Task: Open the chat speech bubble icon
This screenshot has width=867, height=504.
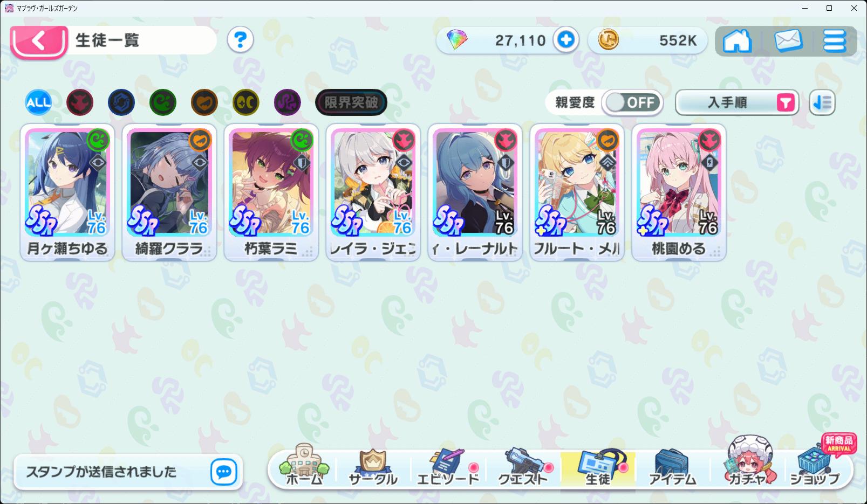Action: pyautogui.click(x=223, y=472)
